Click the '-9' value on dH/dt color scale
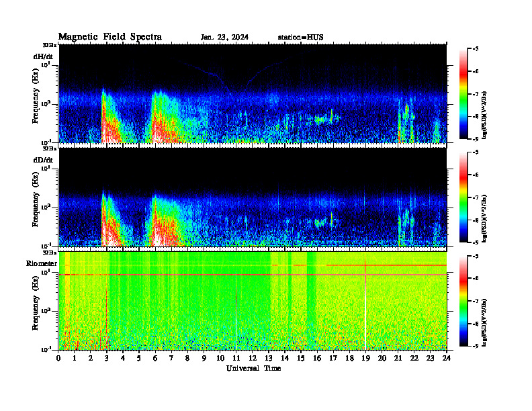The width and height of the screenshot is (532, 411). coord(476,139)
